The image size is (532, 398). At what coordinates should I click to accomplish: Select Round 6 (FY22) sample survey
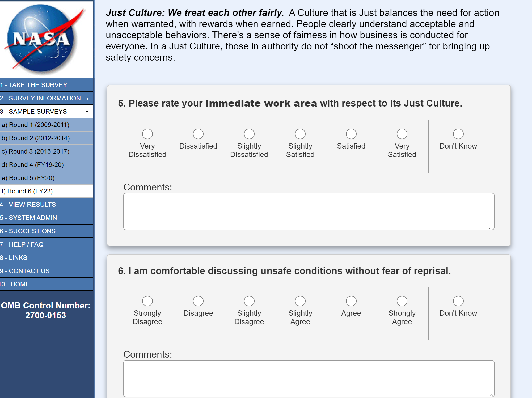(x=27, y=191)
